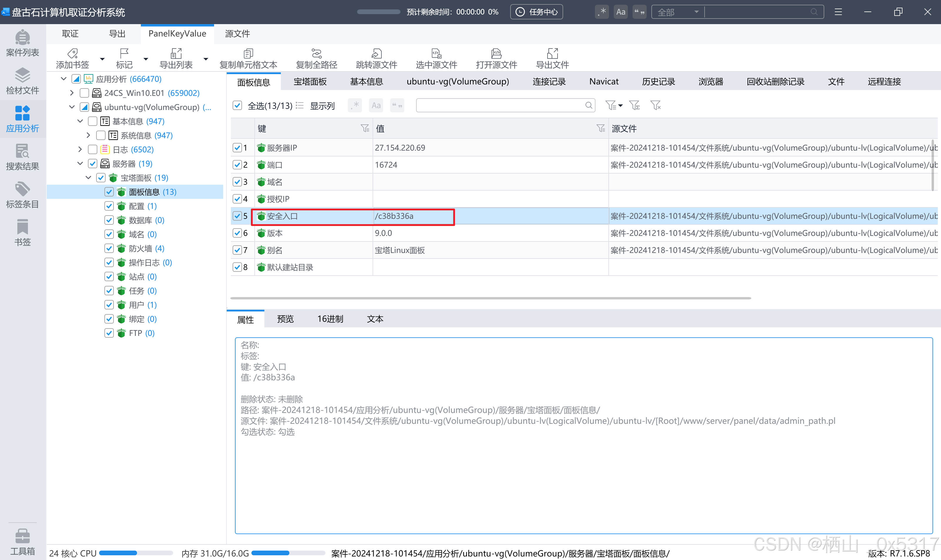Click the 复制单元格文本 toolbar icon
941x560 pixels.
[x=248, y=59]
